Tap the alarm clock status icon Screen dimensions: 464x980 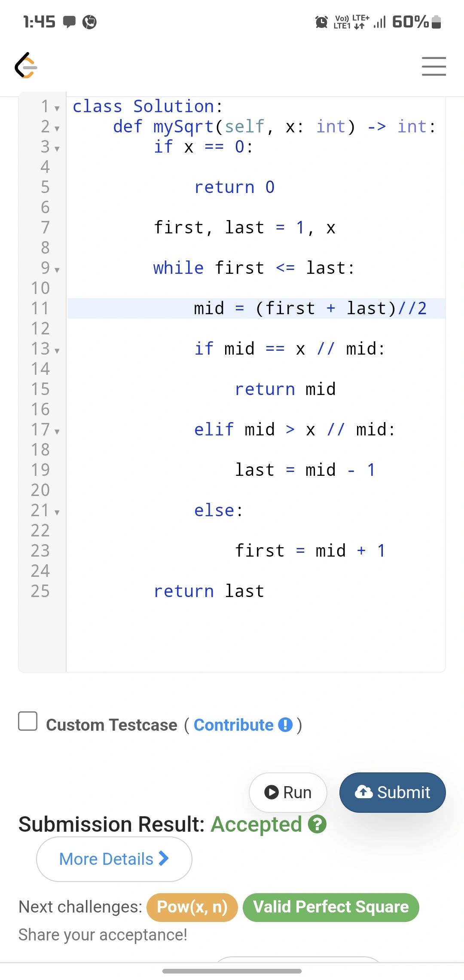(321, 21)
